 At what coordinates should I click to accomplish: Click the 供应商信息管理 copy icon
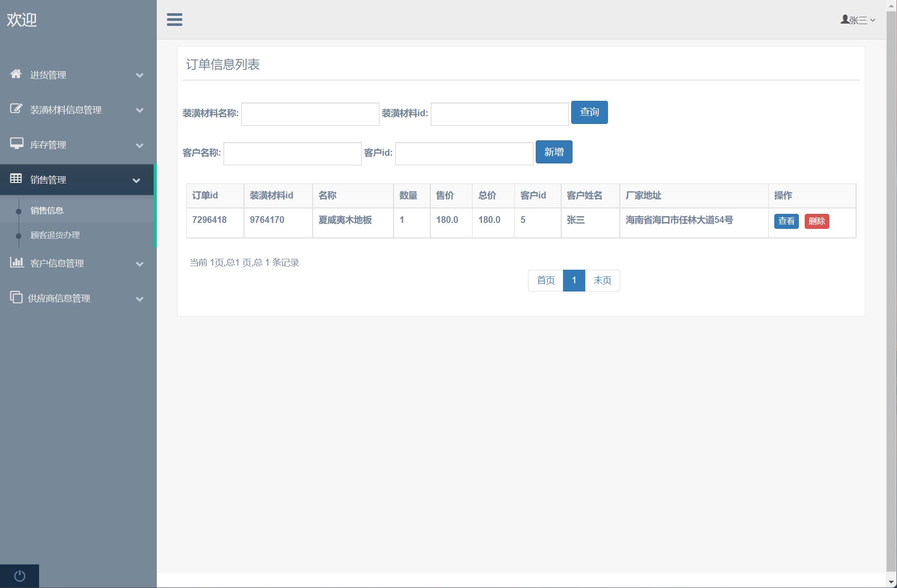[x=16, y=298]
